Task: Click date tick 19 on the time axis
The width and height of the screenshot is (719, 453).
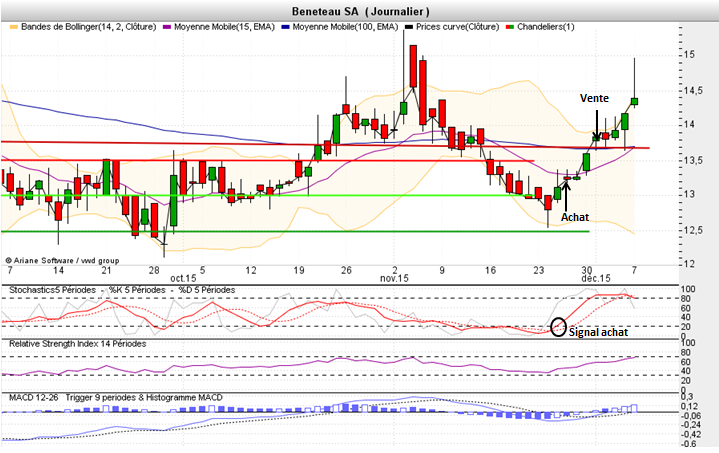Action: click(x=299, y=270)
